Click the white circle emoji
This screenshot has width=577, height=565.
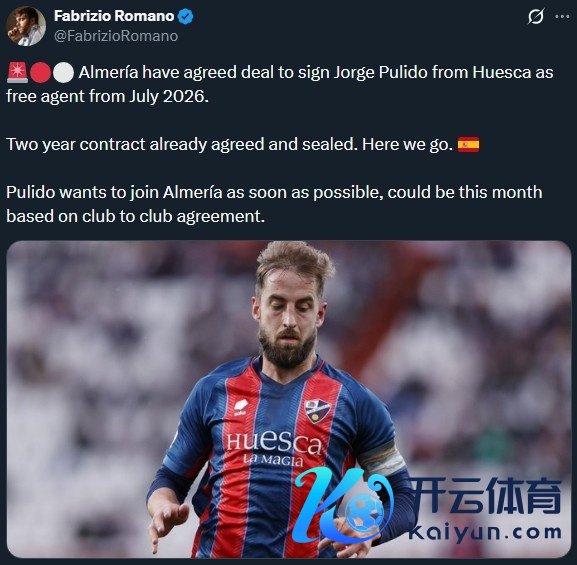[63, 73]
